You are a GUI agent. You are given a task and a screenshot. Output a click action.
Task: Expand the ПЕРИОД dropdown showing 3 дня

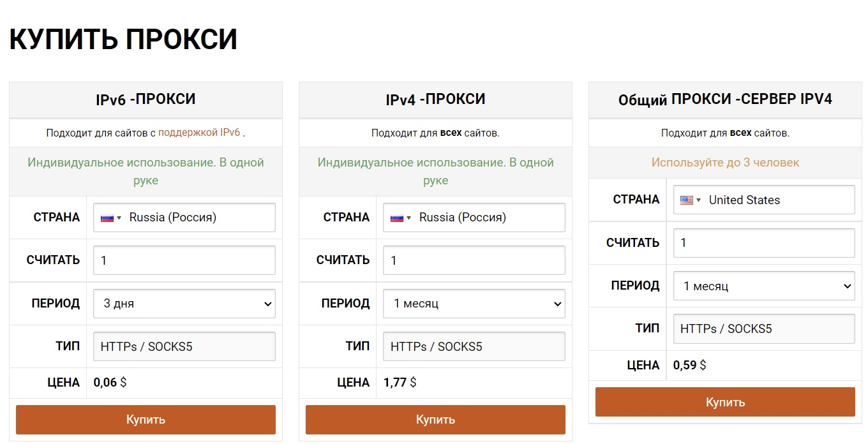184,303
